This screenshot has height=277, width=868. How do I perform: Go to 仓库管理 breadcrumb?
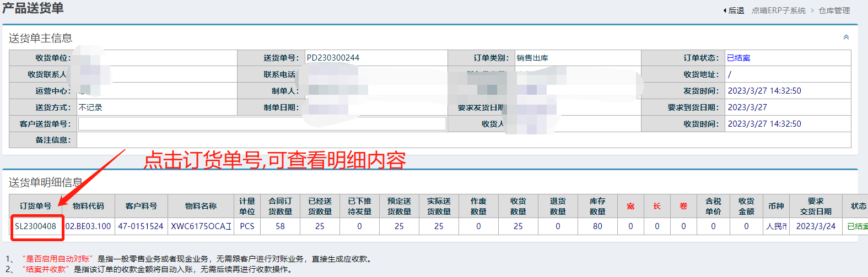pyautogui.click(x=834, y=10)
